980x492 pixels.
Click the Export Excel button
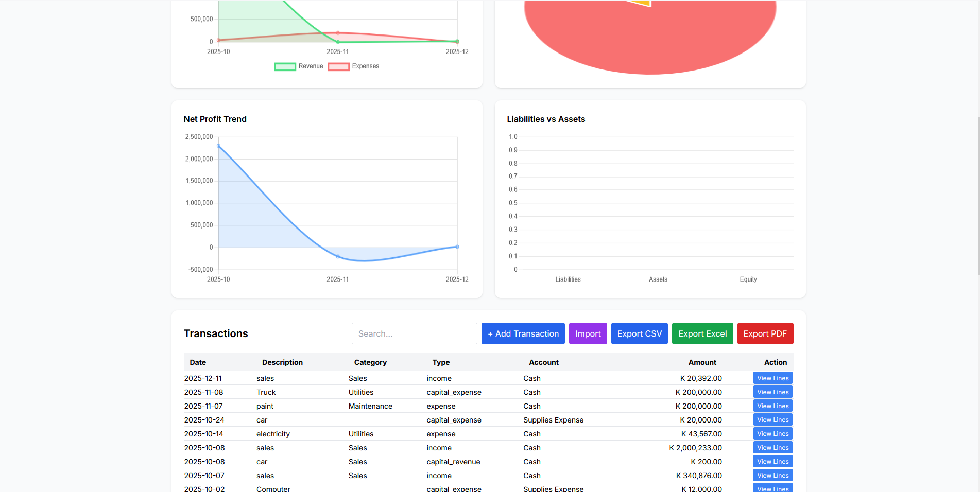coord(702,333)
